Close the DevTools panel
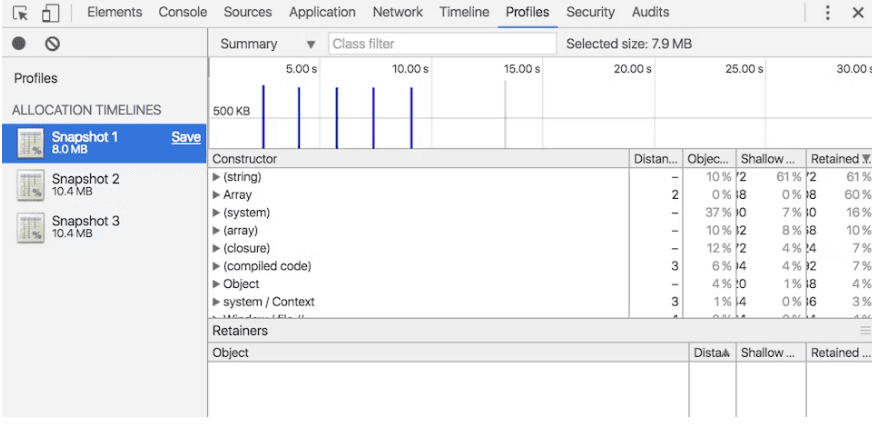This screenshot has height=434, width=872. 857,13
